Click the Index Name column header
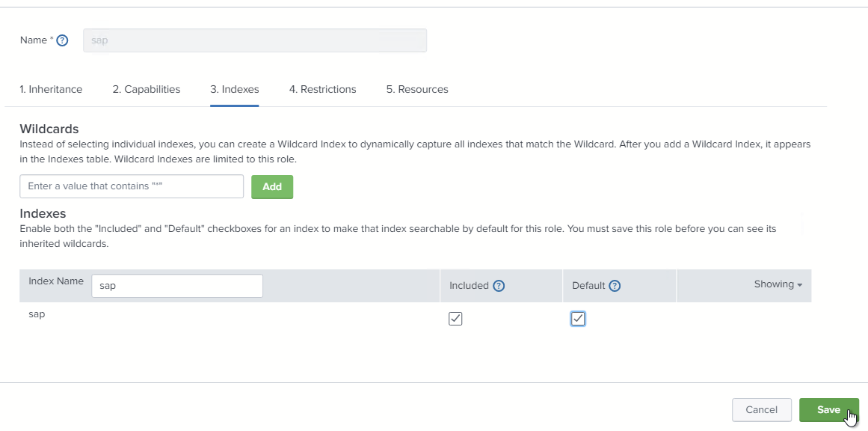 click(x=55, y=281)
